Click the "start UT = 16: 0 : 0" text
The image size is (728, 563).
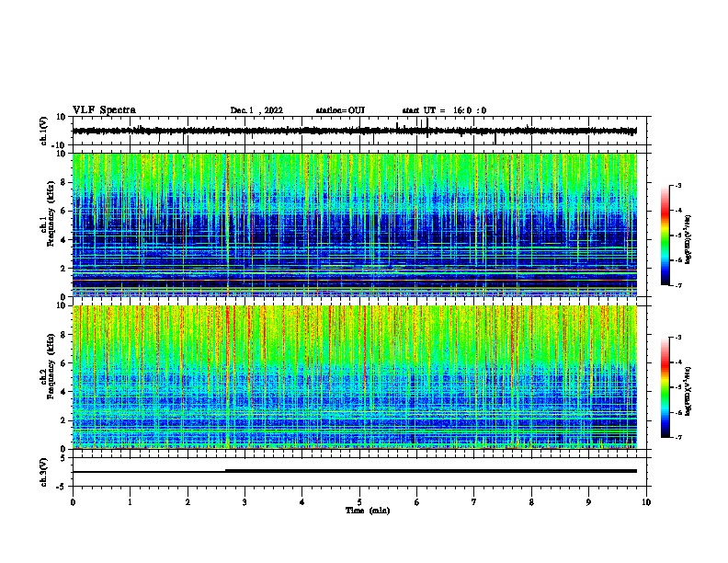444,110
